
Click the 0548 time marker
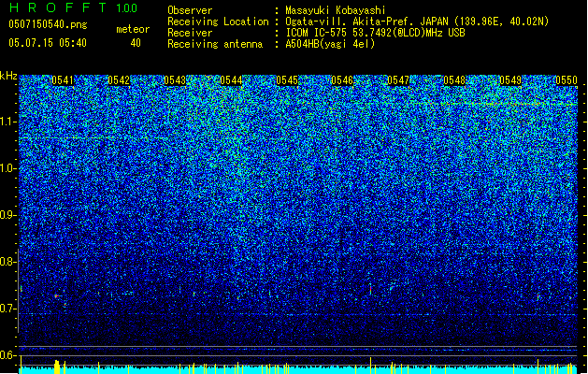click(x=454, y=80)
